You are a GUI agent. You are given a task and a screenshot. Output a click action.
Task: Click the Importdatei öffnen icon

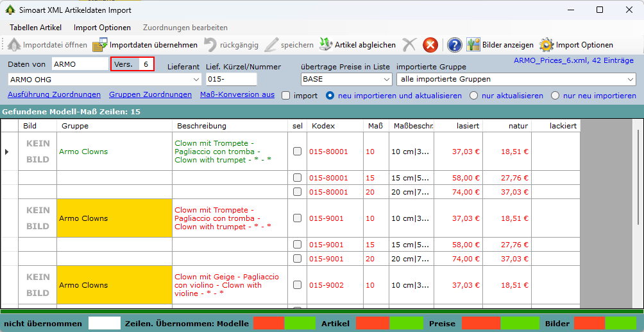click(14, 45)
